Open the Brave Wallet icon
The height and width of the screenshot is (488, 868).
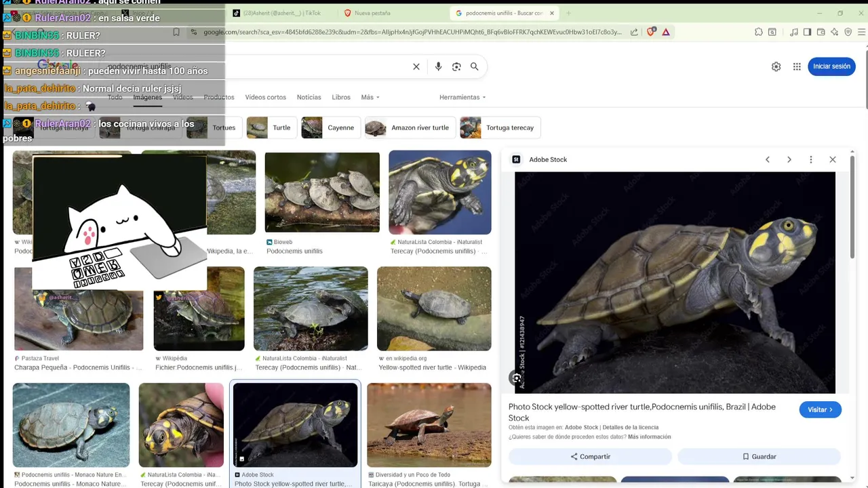pos(821,32)
